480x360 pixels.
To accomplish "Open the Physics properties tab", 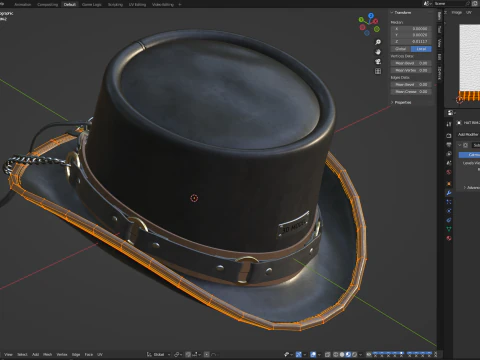I will tap(449, 211).
